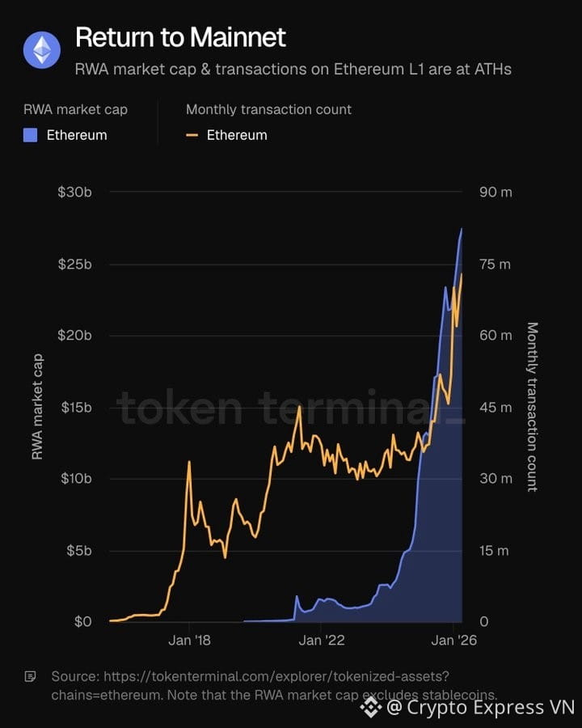This screenshot has height=728, width=582.
Task: Click the Binance logo in watermark
Action: pos(371,708)
